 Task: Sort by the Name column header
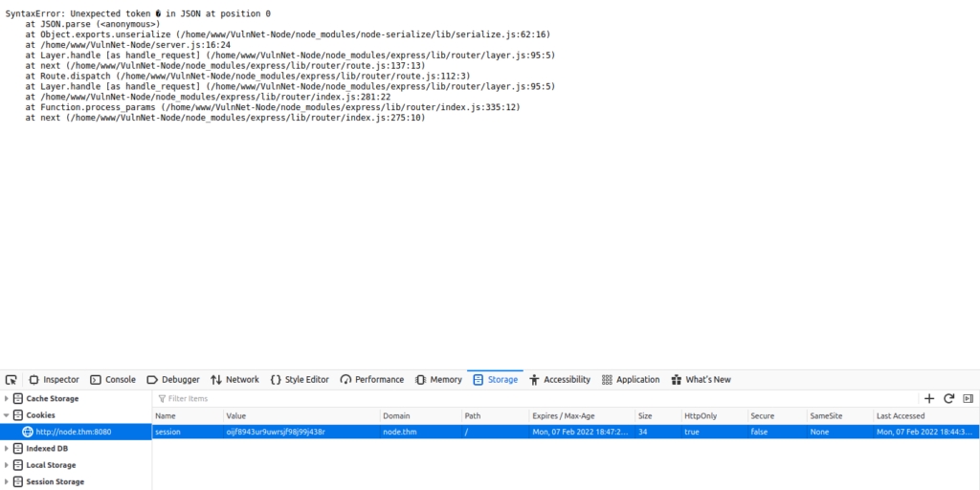188,416
